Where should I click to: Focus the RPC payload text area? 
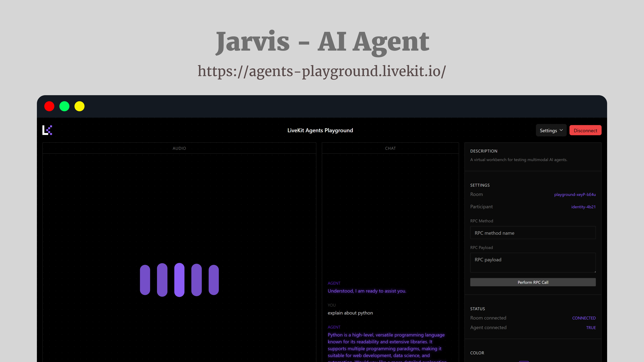533,262
